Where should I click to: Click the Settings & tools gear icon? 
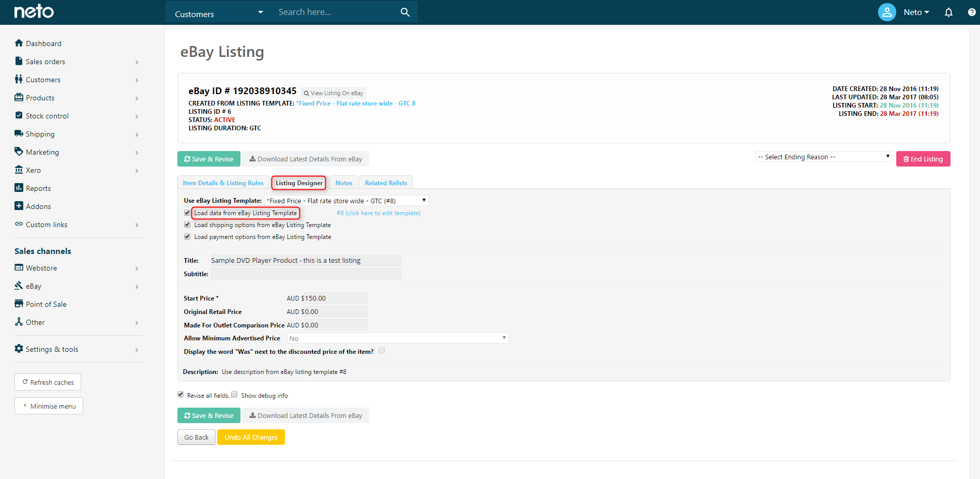click(x=19, y=349)
